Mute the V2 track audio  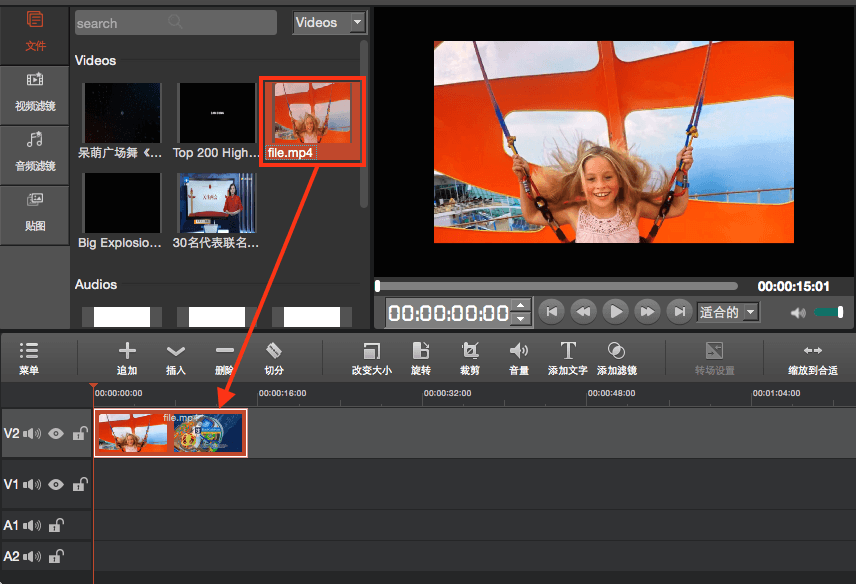pyautogui.click(x=32, y=433)
